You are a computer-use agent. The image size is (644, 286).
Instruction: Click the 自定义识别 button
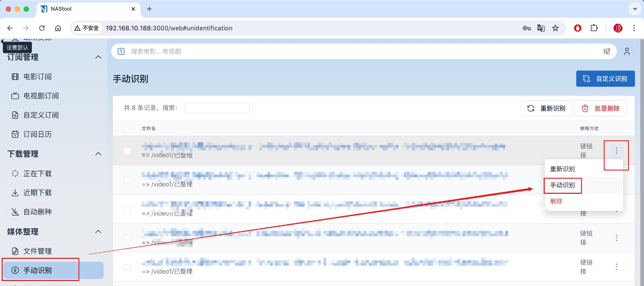[x=605, y=79]
